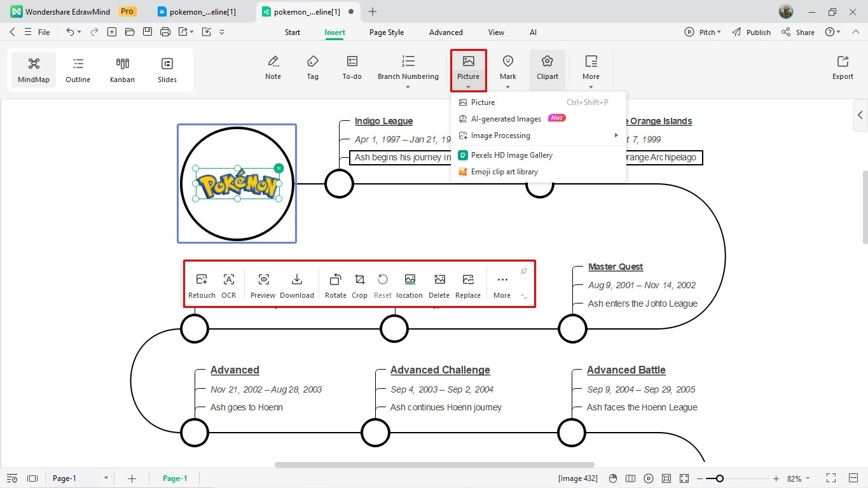Screen dimensions: 868x488
Task: Select AI-generated Images option
Action: [539, 119]
